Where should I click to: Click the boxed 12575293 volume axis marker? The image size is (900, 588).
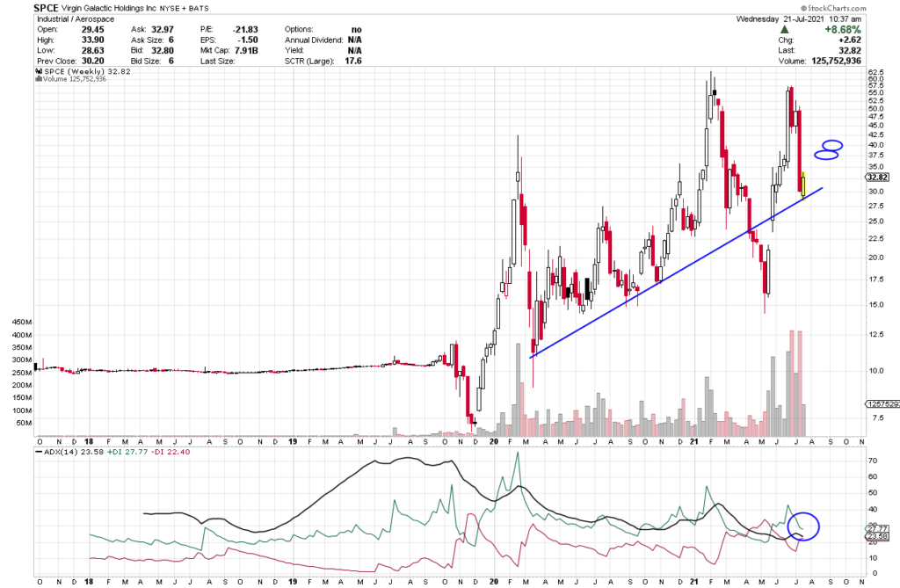point(882,404)
